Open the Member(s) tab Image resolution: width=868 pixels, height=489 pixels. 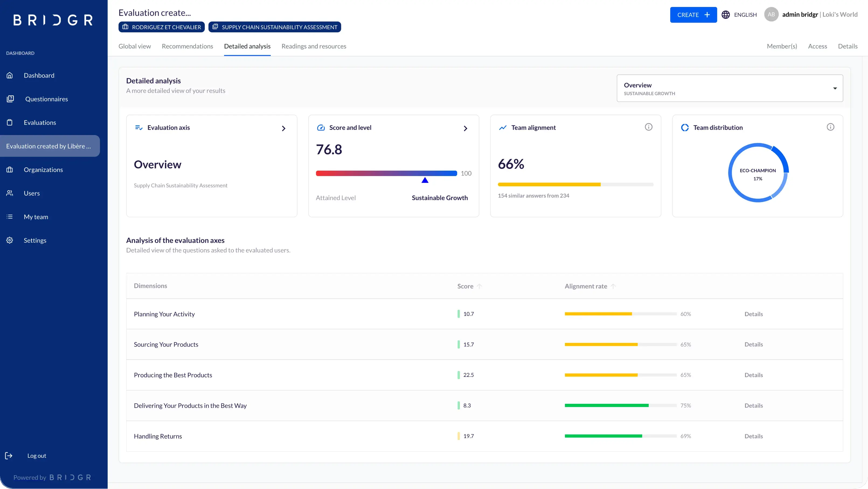click(x=782, y=46)
